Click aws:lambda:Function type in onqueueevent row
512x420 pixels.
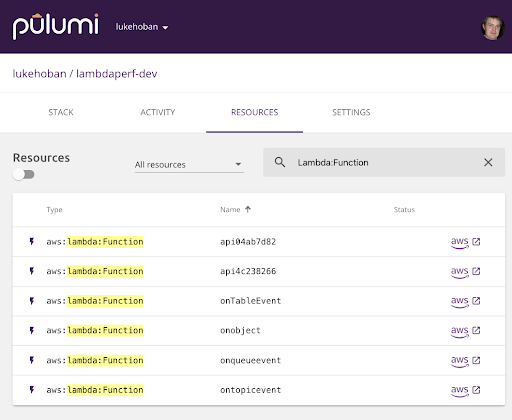click(x=95, y=360)
